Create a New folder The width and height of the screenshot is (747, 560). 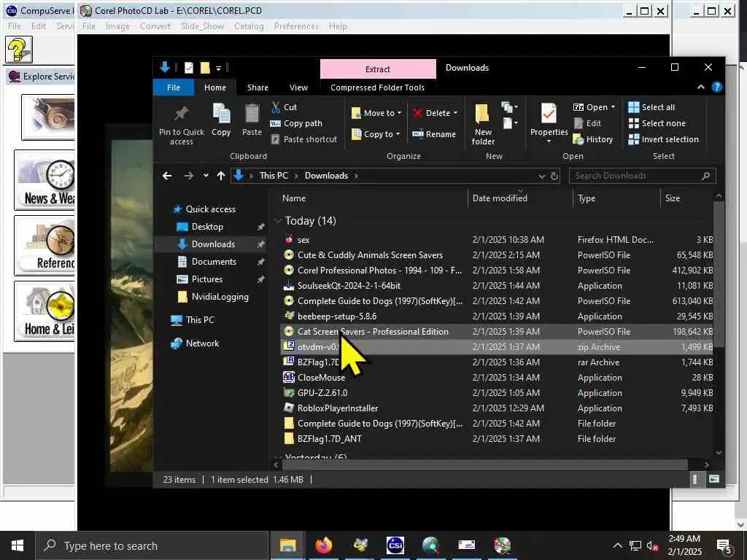coord(483,124)
